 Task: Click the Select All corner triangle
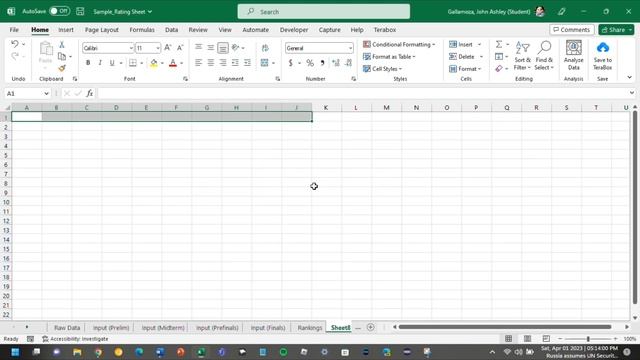(x=7, y=107)
